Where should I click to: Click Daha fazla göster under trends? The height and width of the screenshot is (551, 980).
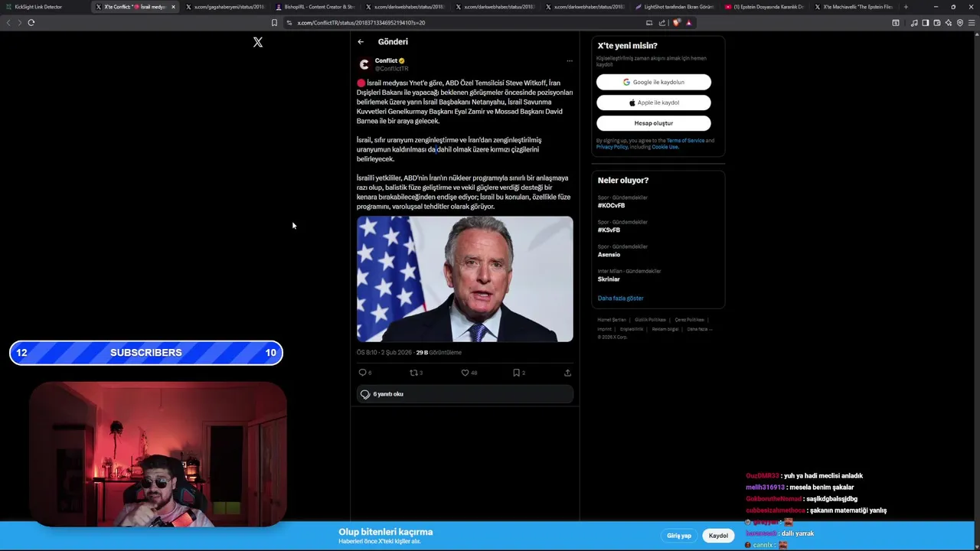[621, 298]
